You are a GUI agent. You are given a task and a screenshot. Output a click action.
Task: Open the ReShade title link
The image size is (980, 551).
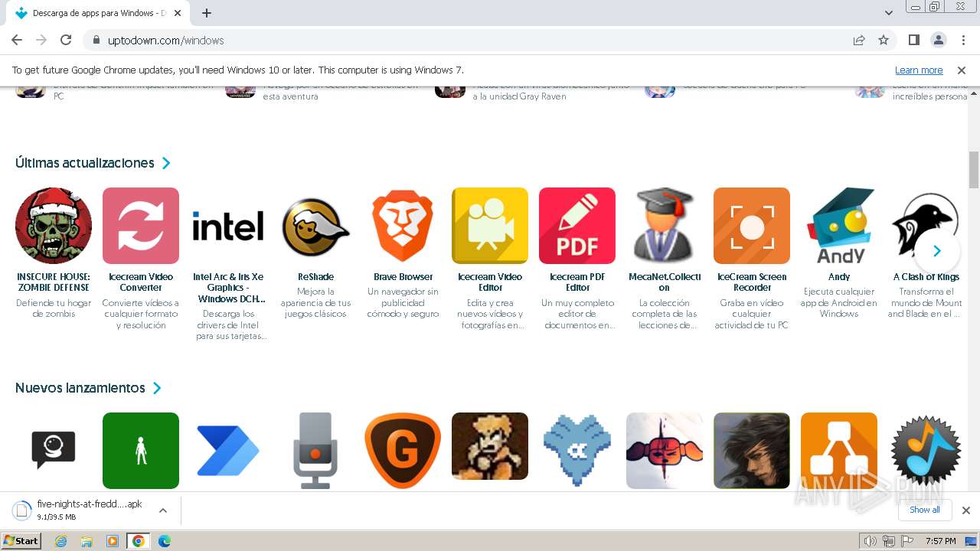point(315,277)
